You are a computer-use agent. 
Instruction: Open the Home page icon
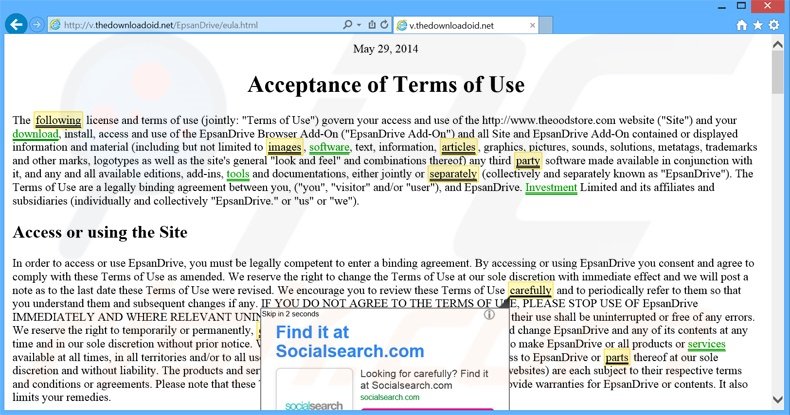(x=741, y=24)
